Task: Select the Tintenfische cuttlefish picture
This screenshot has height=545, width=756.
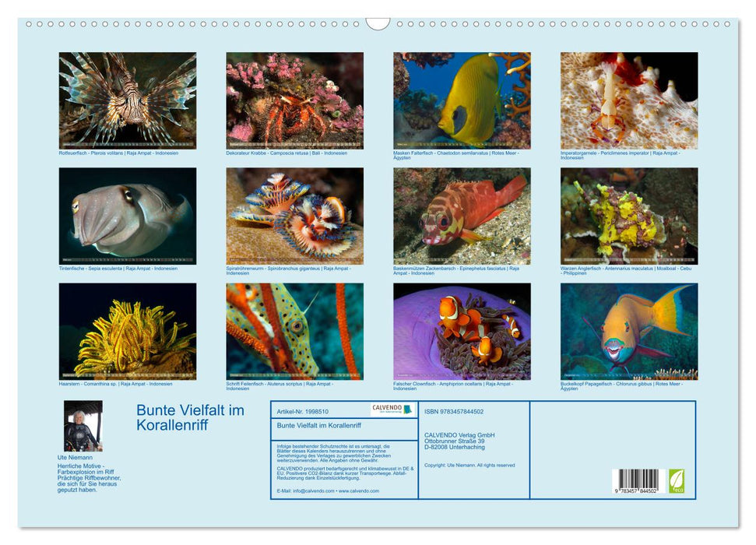Action: [128, 216]
